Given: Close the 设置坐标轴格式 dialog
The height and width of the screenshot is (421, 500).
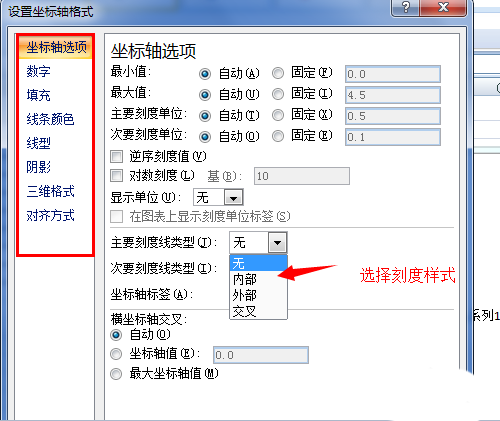Looking at the screenshot, I should click(x=443, y=7).
